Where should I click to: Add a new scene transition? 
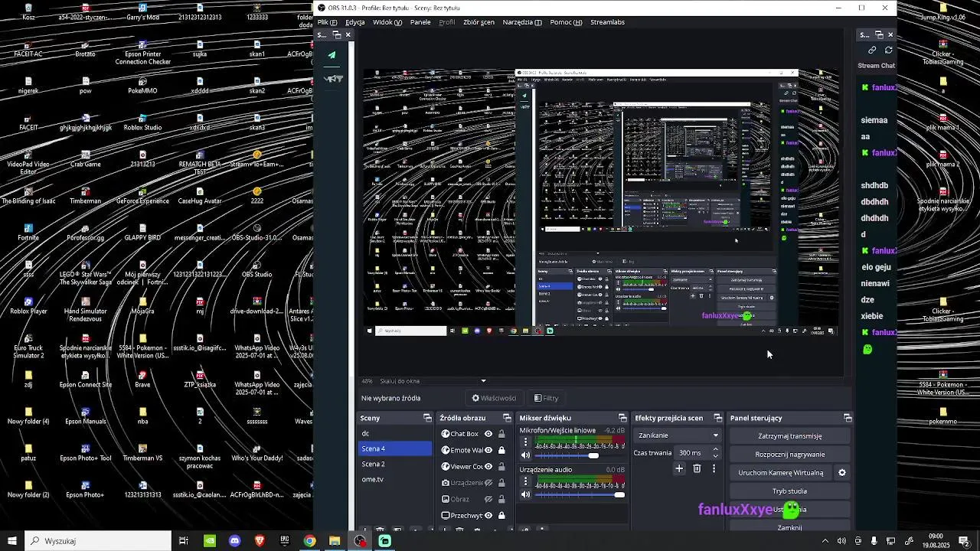pos(679,468)
